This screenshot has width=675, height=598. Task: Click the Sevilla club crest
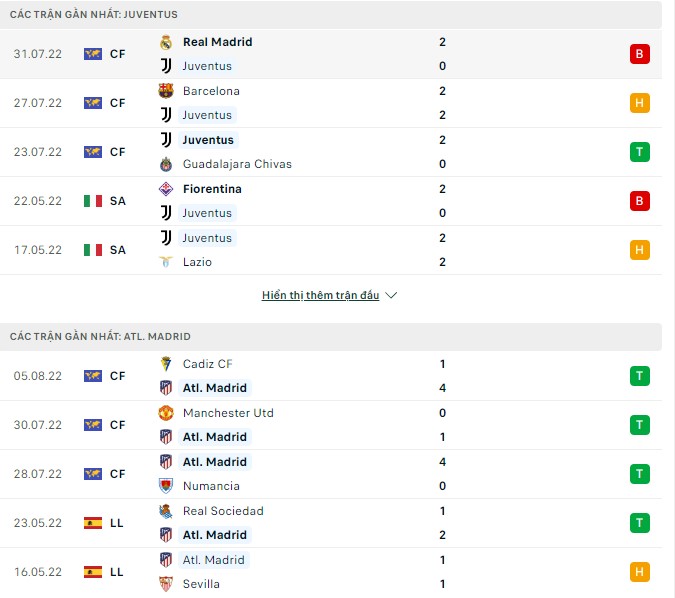point(166,584)
